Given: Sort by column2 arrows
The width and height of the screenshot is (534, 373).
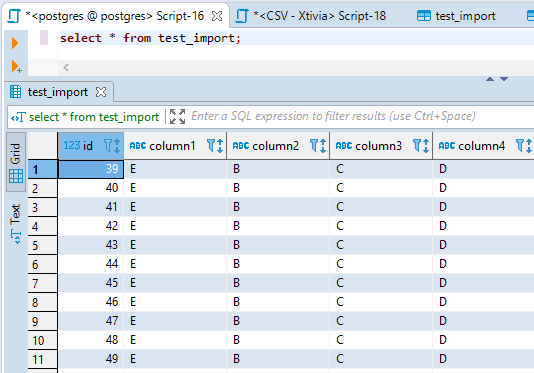Looking at the screenshot, I should tap(323, 146).
